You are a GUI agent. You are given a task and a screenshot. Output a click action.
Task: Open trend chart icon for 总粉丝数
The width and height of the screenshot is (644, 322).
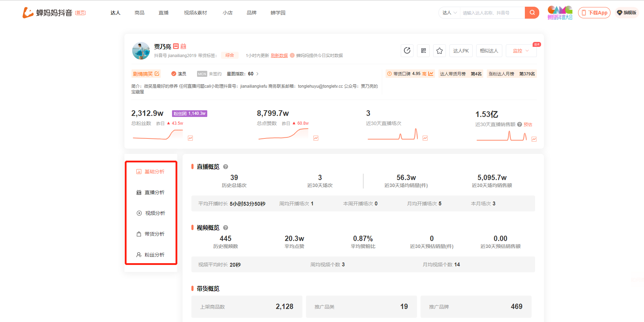point(190,138)
